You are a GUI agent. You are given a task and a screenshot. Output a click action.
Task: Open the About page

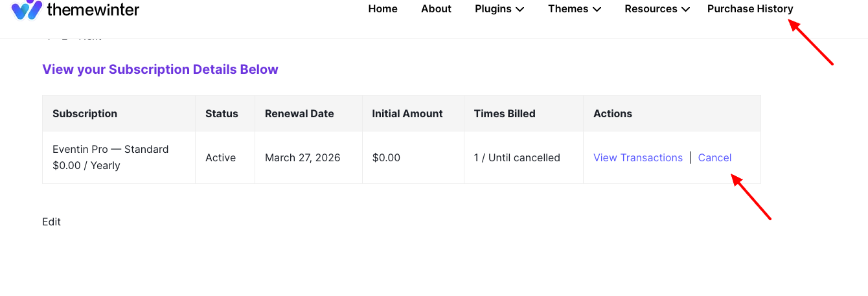tap(436, 9)
